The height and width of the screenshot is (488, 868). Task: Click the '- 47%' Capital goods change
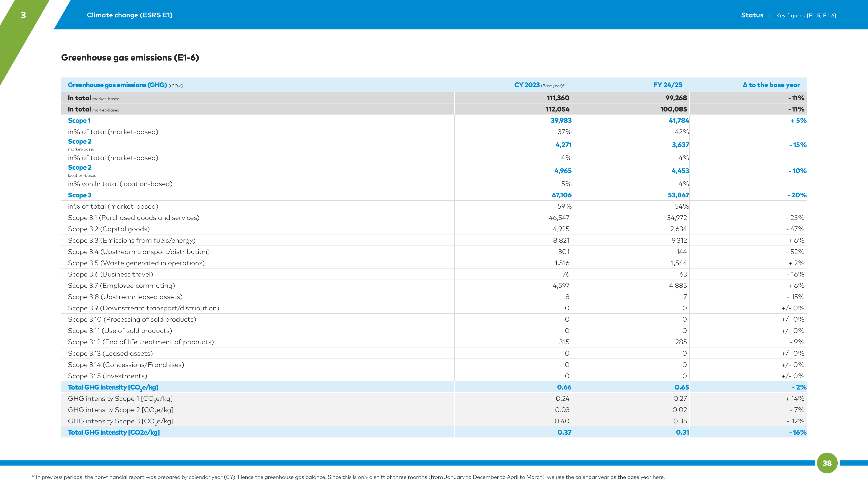click(795, 229)
